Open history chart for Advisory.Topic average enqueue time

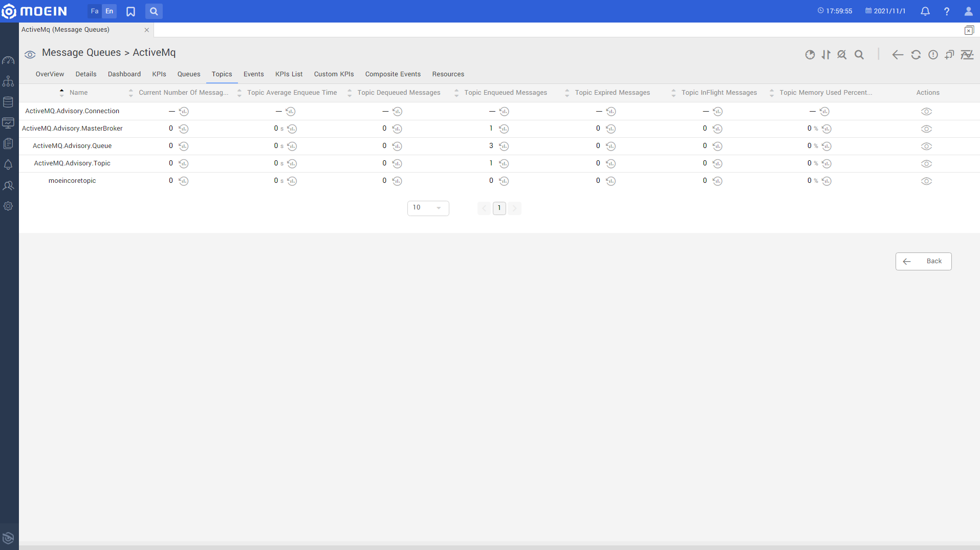(292, 163)
